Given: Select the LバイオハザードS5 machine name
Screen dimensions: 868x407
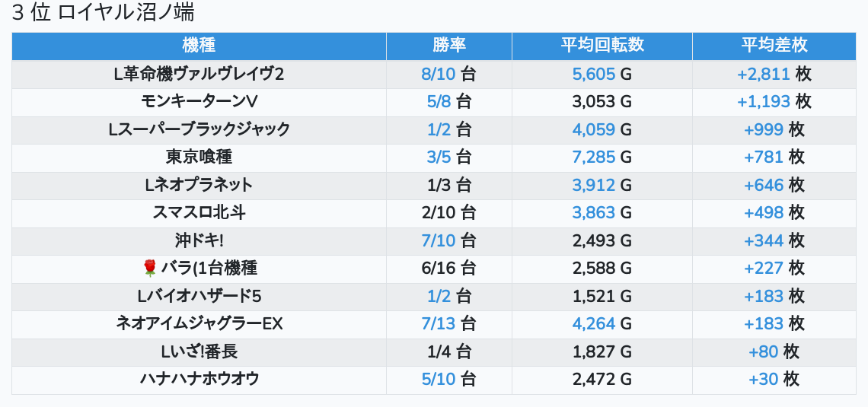Looking at the screenshot, I should pyautogui.click(x=199, y=296).
